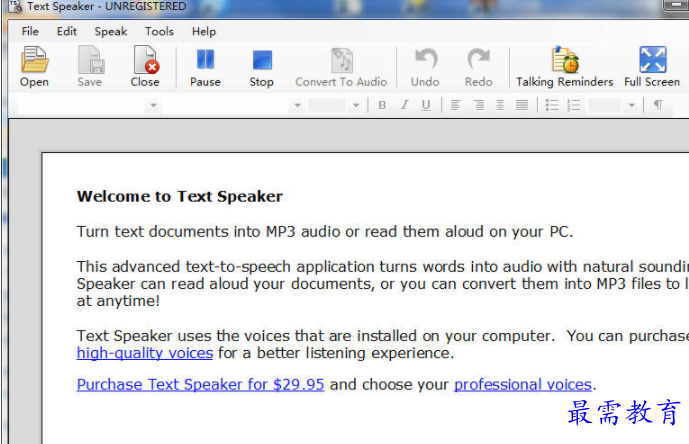This screenshot has height=444, width=689.
Task: Follow the professional voices link
Action: point(523,385)
